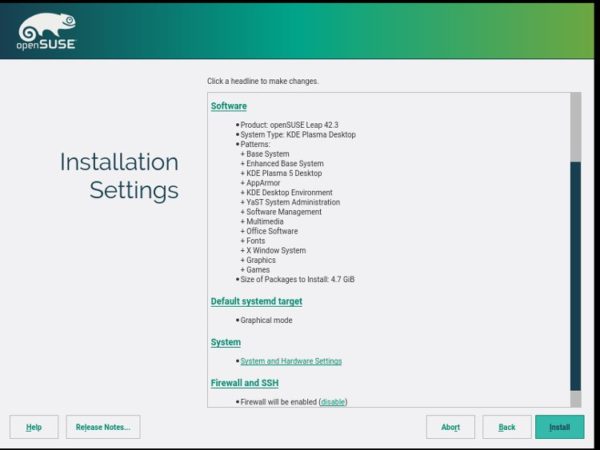Abort the installation
Screen dimensions: 600x450
(451, 427)
